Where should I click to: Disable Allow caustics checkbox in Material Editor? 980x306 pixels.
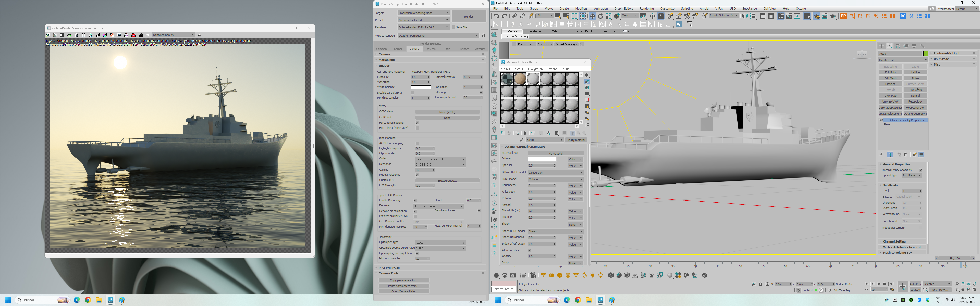pyautogui.click(x=529, y=250)
